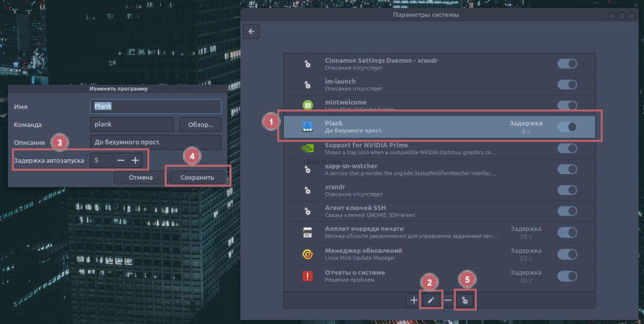Decrease the Задержка автозапуска value with minus

pyautogui.click(x=120, y=160)
